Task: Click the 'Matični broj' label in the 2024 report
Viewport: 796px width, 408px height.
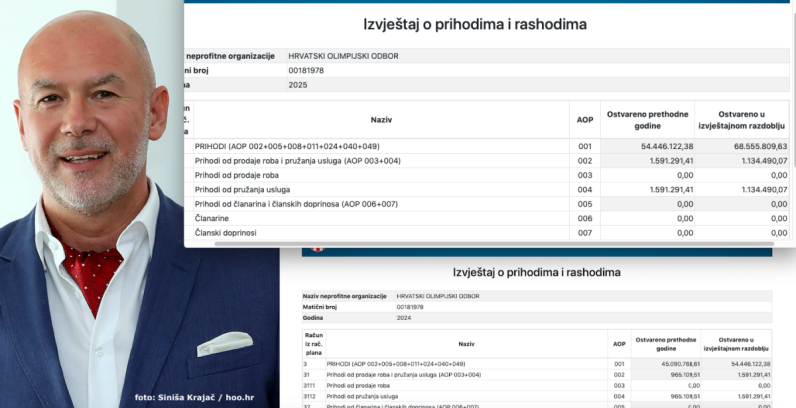Action: (320, 307)
